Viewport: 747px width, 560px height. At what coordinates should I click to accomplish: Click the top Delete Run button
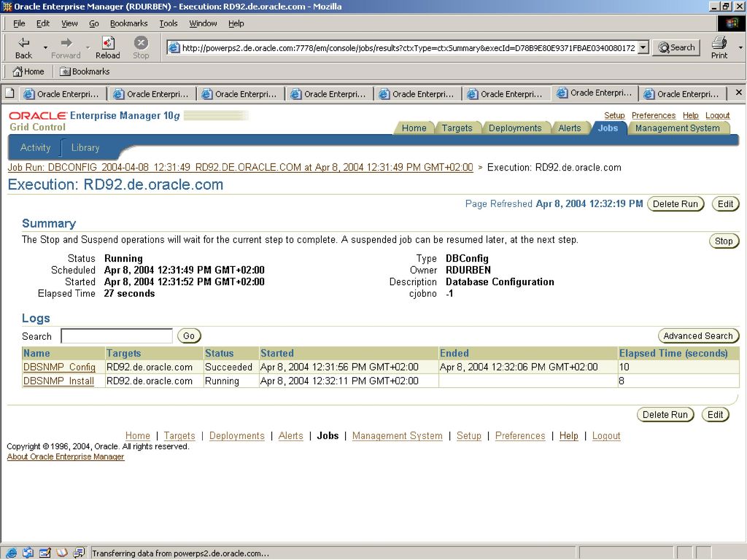point(675,204)
